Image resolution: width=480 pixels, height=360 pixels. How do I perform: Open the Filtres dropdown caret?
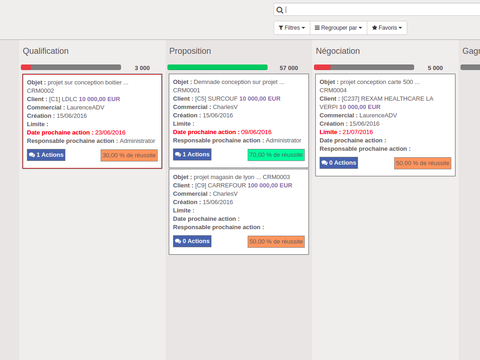(x=303, y=28)
